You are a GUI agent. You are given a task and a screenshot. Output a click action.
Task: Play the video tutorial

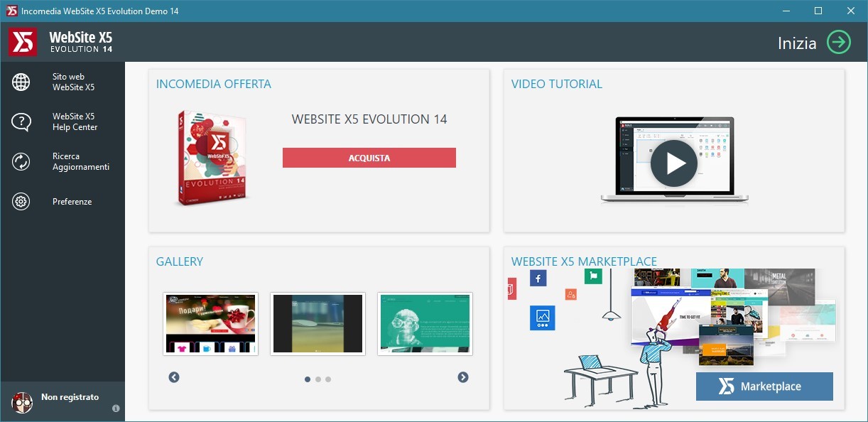pos(673,163)
